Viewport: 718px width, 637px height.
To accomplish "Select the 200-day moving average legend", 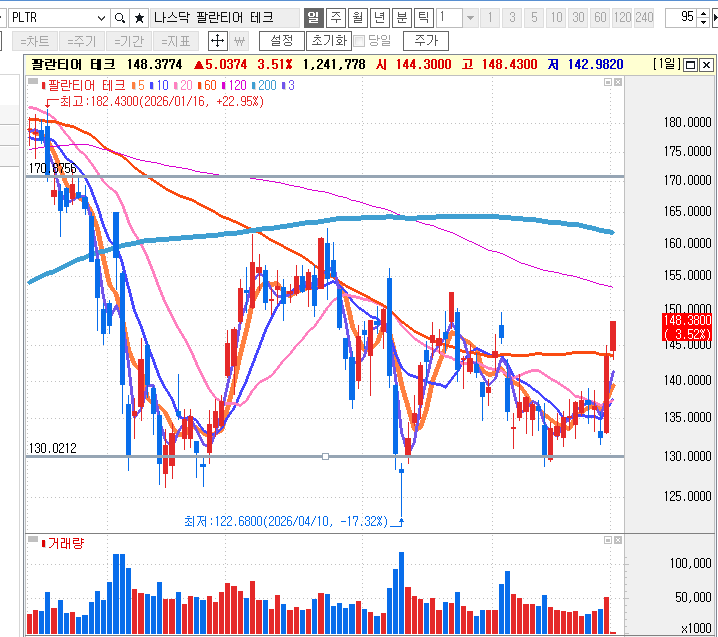I will click(264, 86).
